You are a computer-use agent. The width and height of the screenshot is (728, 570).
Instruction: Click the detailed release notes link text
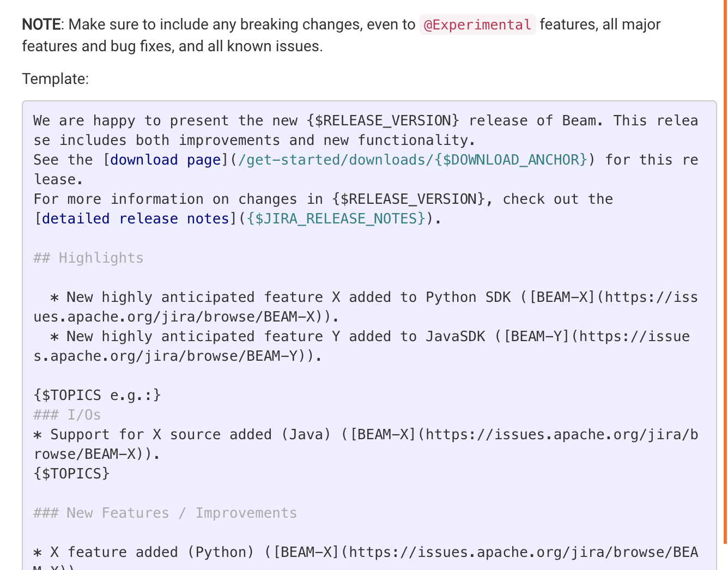coord(135,219)
